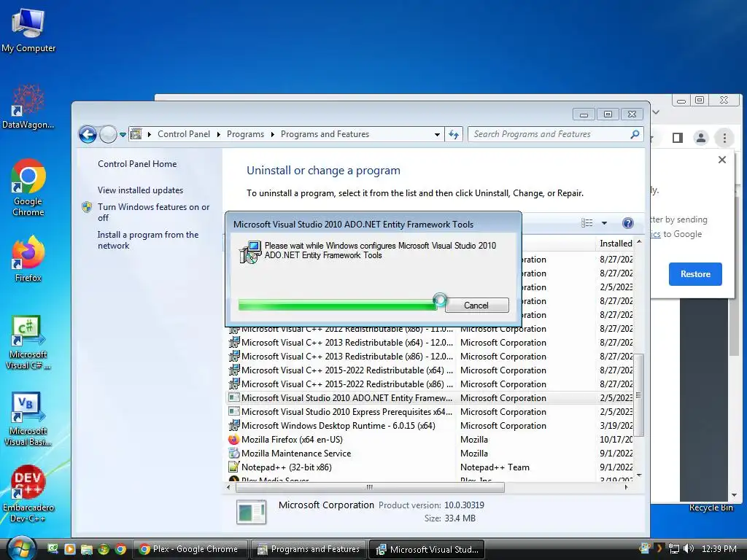Switch to Microsoft Visual Stud... taskbar button
Image resolution: width=747 pixels, height=560 pixels.
[427, 549]
